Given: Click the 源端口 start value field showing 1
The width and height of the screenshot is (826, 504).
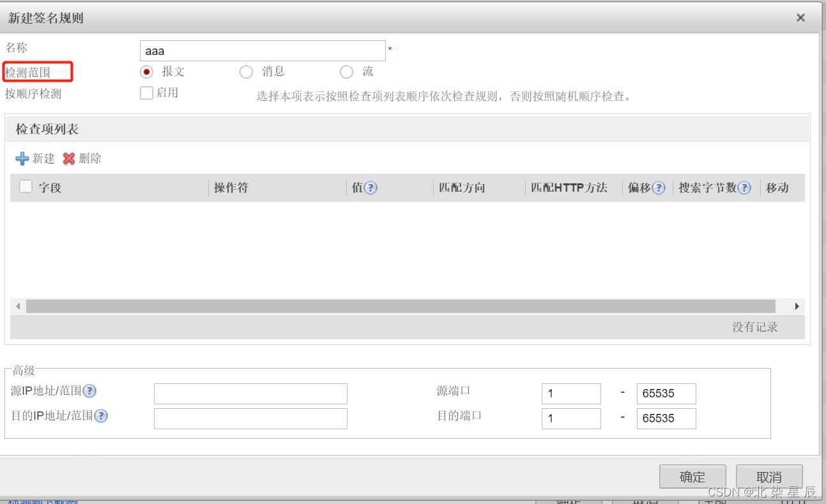Looking at the screenshot, I should 570,393.
